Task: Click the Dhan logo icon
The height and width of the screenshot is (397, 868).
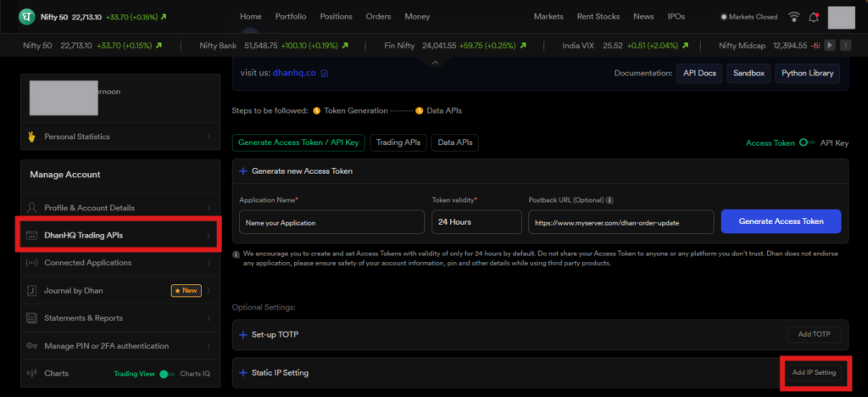Action: [x=27, y=17]
